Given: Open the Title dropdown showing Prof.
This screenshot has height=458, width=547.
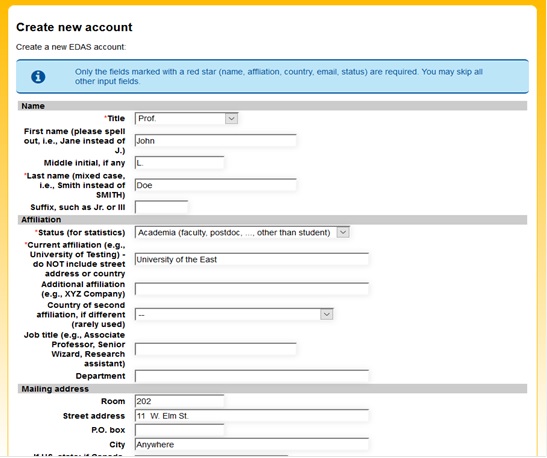Looking at the screenshot, I should coord(186,119).
